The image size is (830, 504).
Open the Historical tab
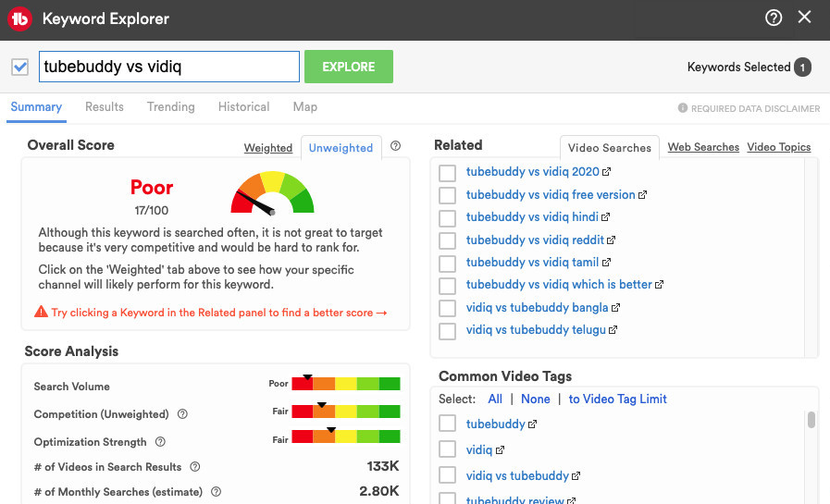pyautogui.click(x=244, y=107)
